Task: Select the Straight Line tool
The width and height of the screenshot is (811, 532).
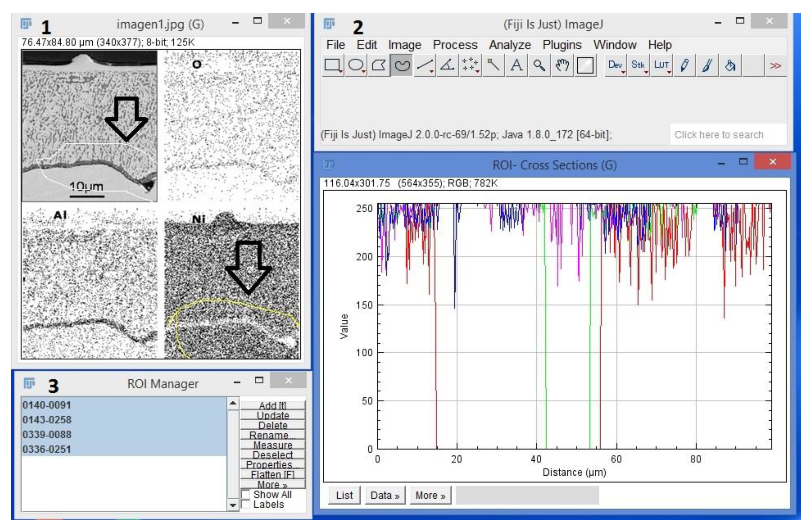Action: click(x=425, y=65)
